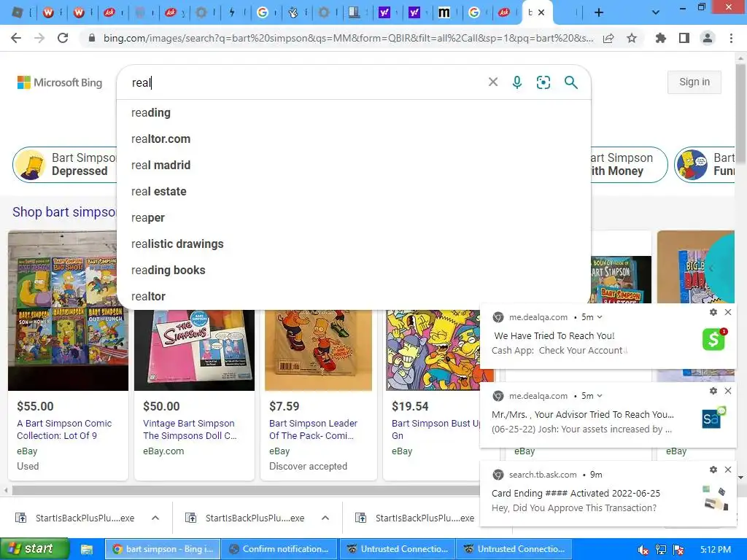Viewport: 747px width, 560px height.
Task: Pick the 'reaper' suggestion
Action: pos(354,217)
